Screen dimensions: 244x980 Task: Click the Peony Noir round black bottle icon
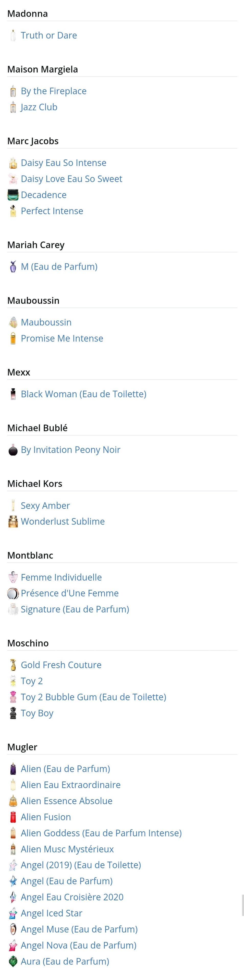pyautogui.click(x=13, y=450)
